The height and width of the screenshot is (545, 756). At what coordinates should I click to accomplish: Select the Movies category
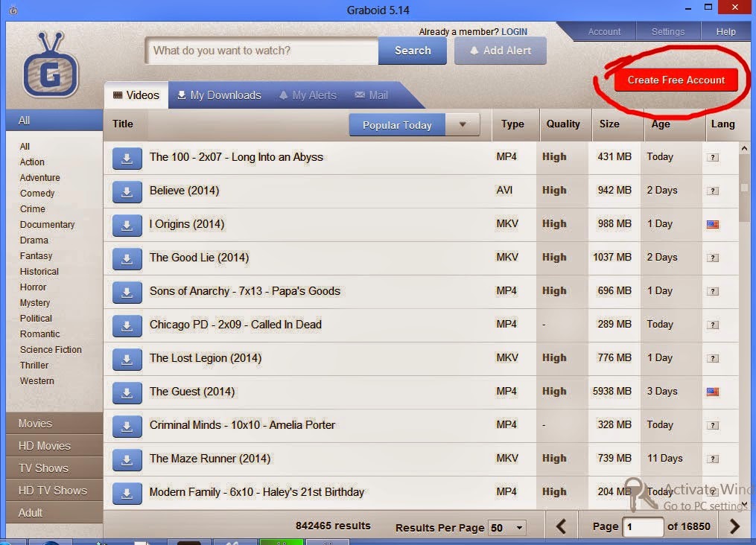54,424
